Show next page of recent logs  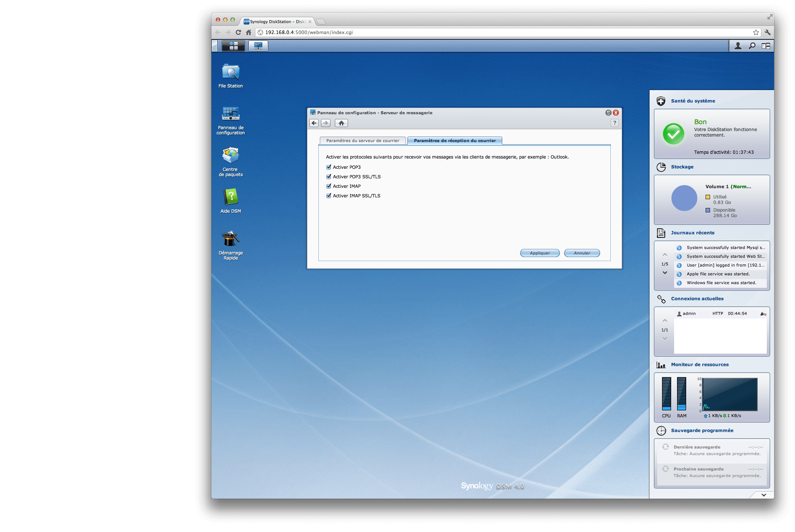click(665, 273)
